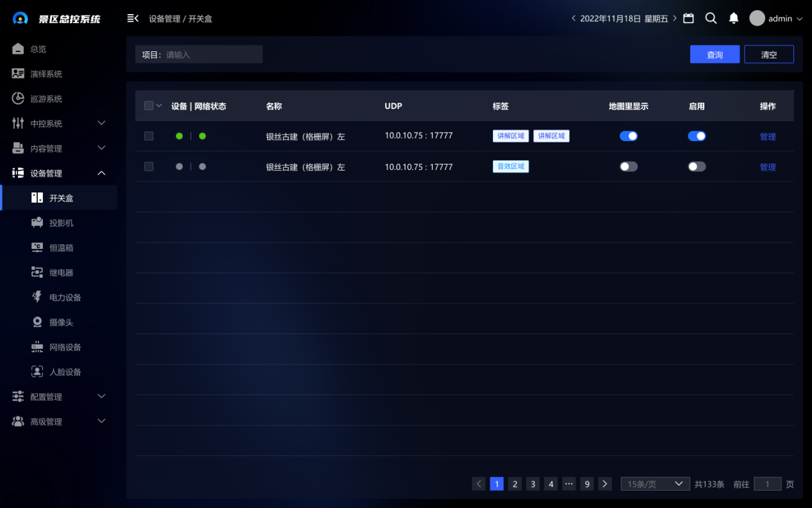Click the 查询 search button

715,55
